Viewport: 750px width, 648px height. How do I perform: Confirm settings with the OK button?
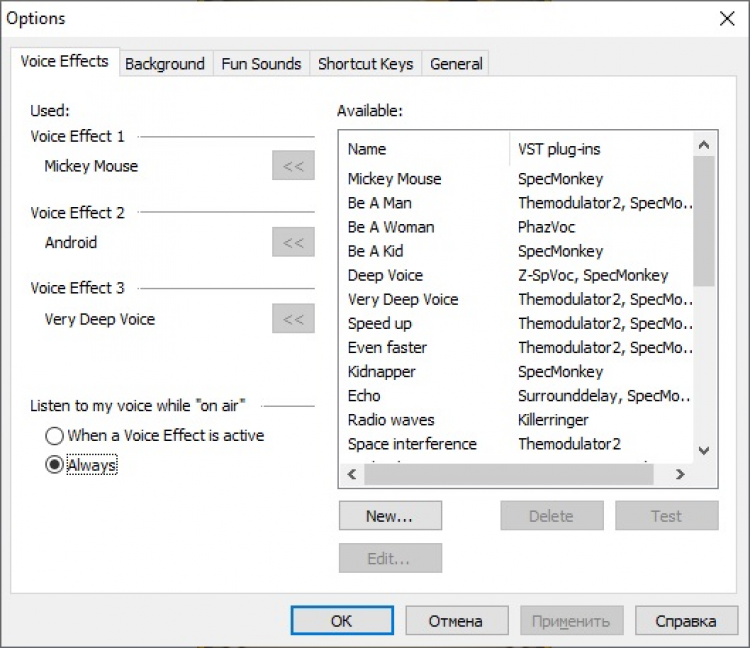[341, 621]
